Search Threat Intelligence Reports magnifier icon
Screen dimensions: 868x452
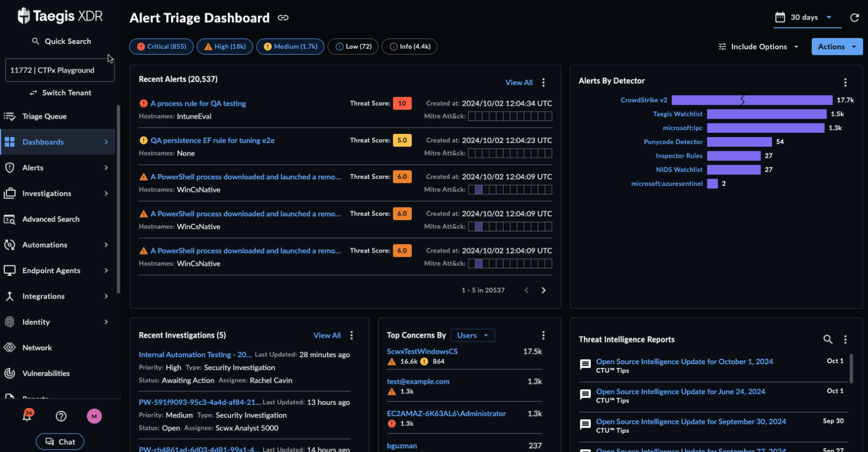(x=828, y=339)
